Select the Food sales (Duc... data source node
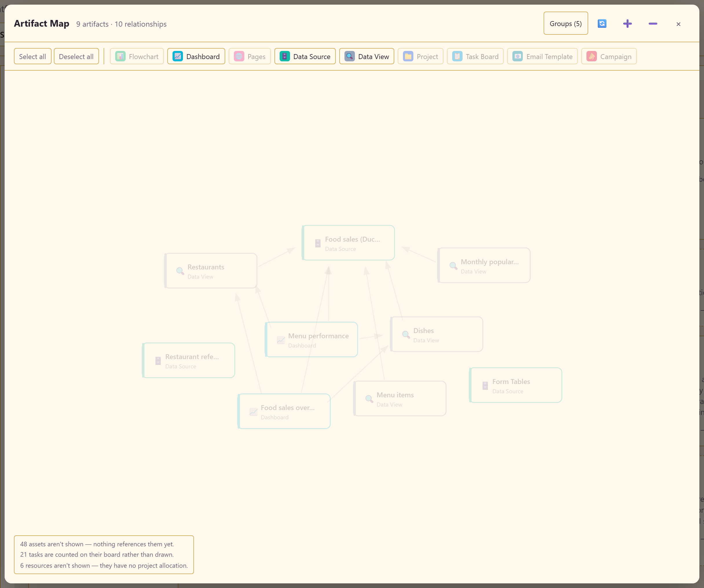Screen dimensions: 704x588 click(x=348, y=243)
